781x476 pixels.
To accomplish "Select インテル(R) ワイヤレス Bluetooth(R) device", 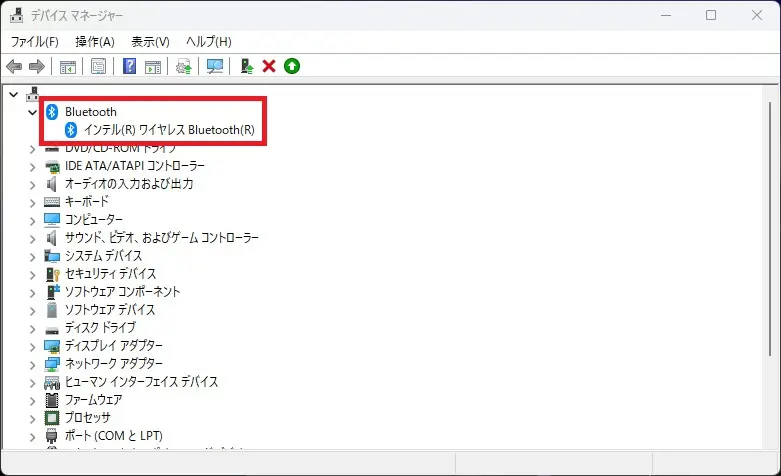I will (169, 130).
